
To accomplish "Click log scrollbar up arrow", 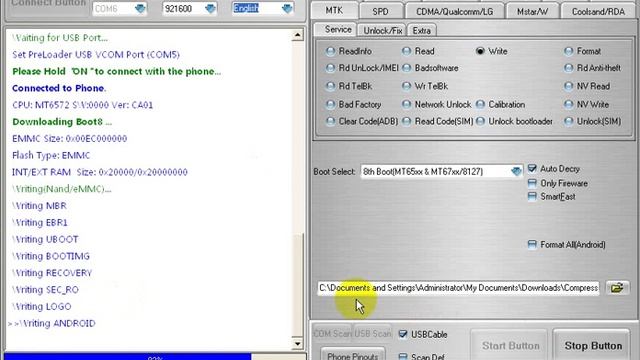I will tap(298, 35).
